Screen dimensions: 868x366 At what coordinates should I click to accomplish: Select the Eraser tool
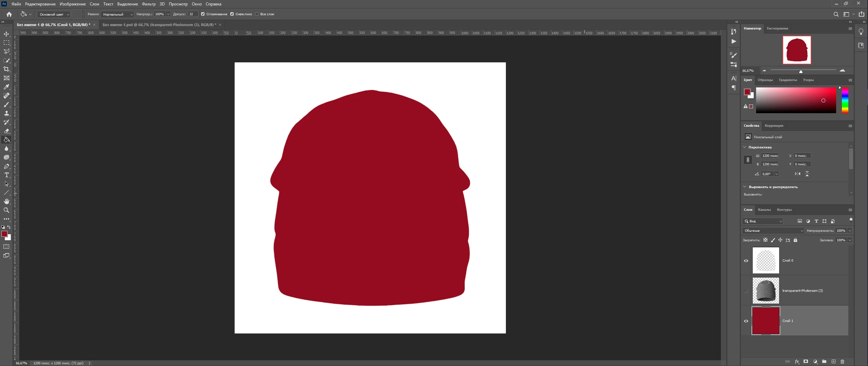point(6,131)
